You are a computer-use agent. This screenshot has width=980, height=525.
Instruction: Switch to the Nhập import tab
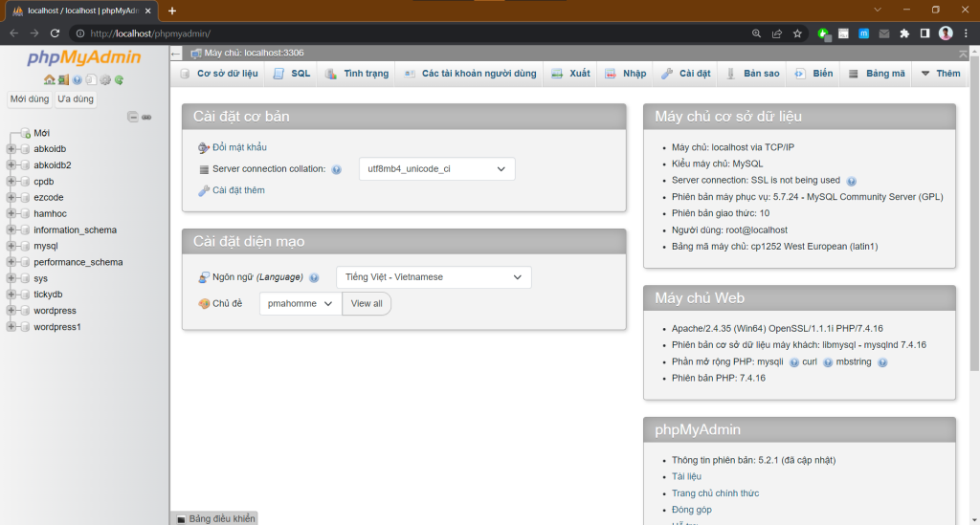(x=626, y=74)
